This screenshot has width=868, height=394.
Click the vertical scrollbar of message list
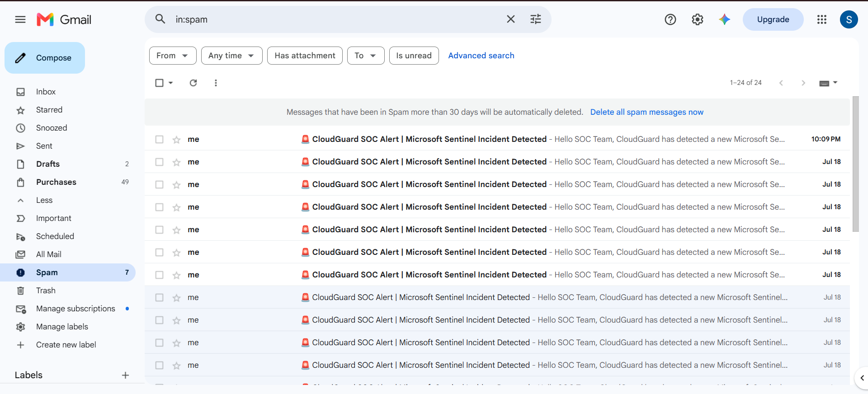point(855,164)
